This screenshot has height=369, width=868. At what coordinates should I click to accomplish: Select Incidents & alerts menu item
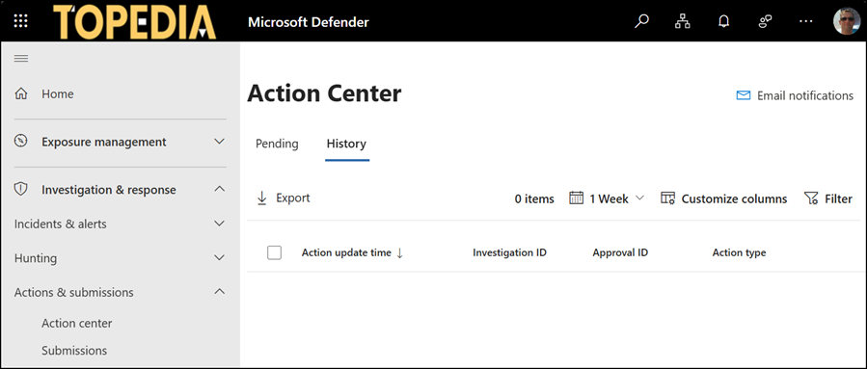61,224
